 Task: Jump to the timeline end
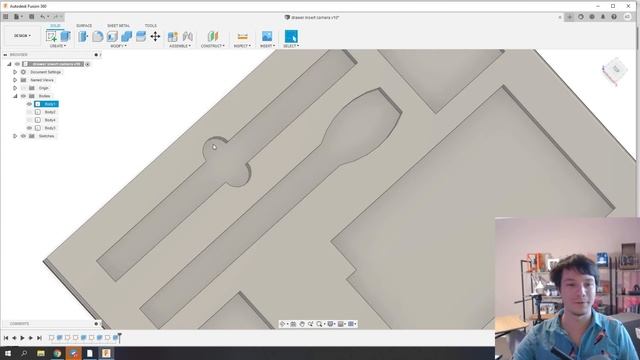click(39, 338)
